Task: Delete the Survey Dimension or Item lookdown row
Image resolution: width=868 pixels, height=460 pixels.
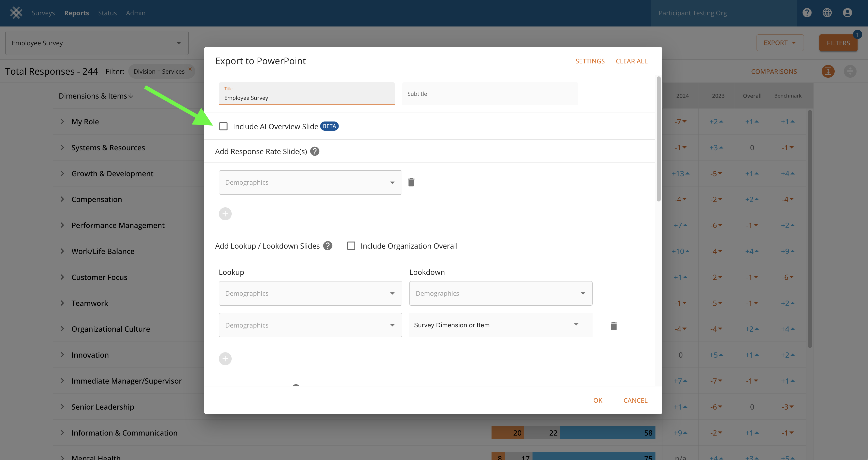Action: tap(614, 326)
